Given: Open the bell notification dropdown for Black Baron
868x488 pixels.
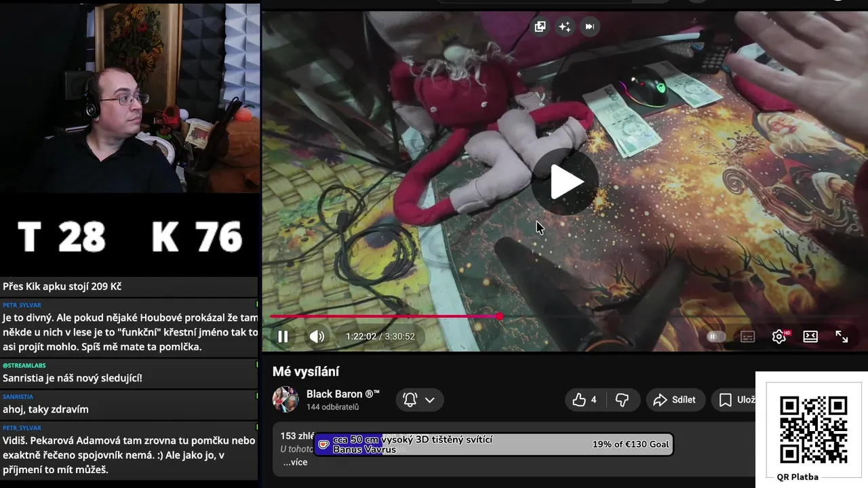Looking at the screenshot, I should click(419, 400).
